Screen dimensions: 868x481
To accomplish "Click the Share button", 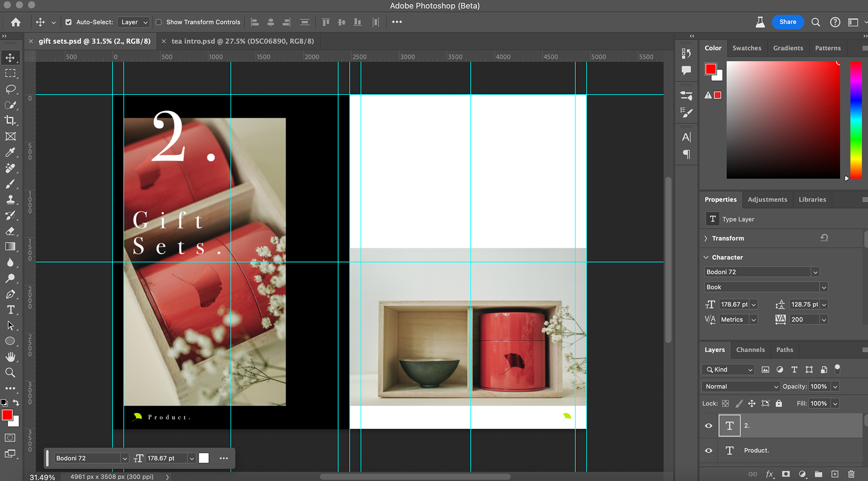I will (788, 22).
